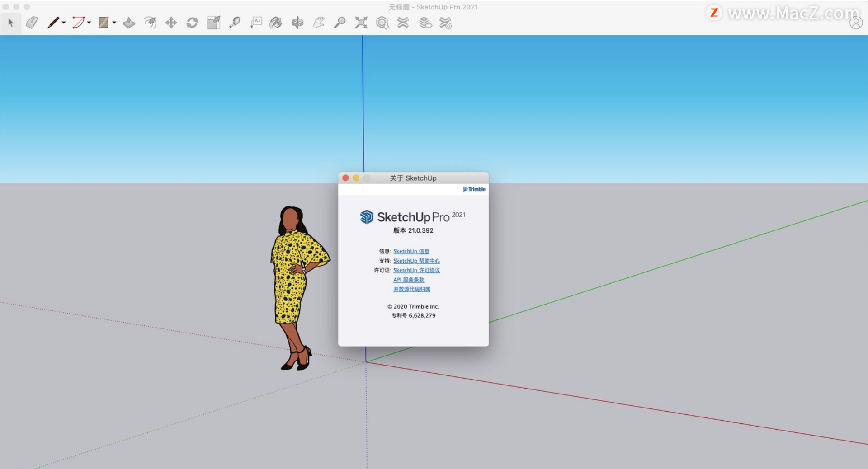Image resolution: width=868 pixels, height=469 pixels.
Task: Select the Arc tool
Action: 78,23
